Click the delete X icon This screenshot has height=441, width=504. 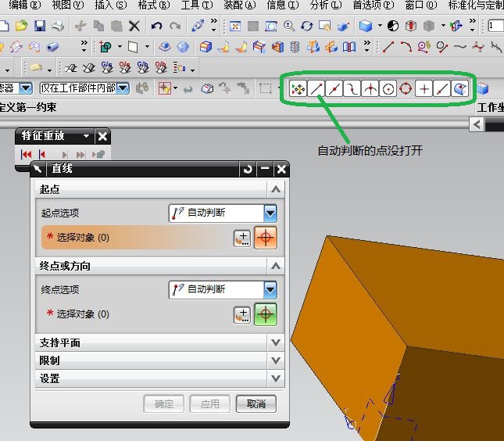[x=134, y=26]
